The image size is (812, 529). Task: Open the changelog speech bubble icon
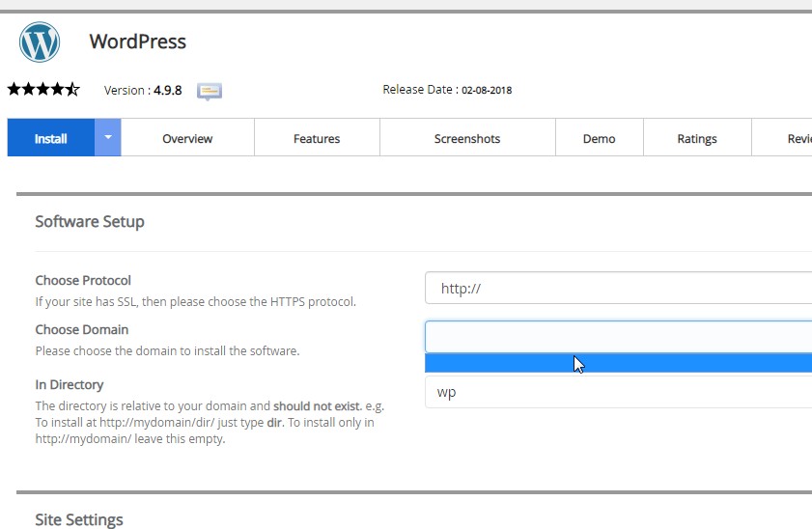(x=210, y=91)
